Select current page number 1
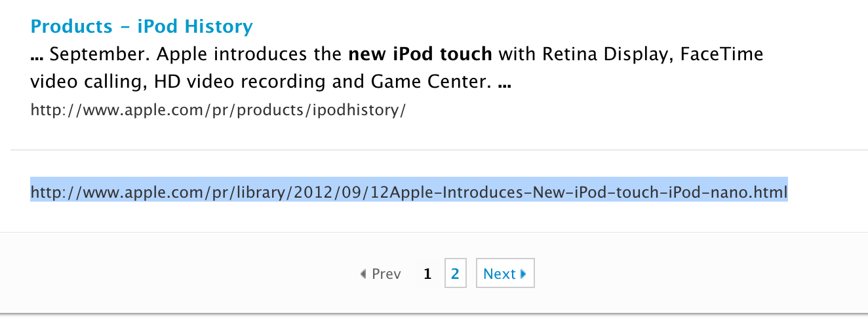868x326 pixels. point(427,274)
